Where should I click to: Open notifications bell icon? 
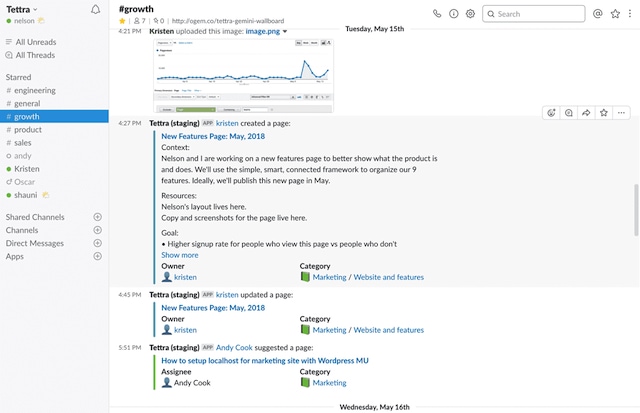click(x=95, y=9)
